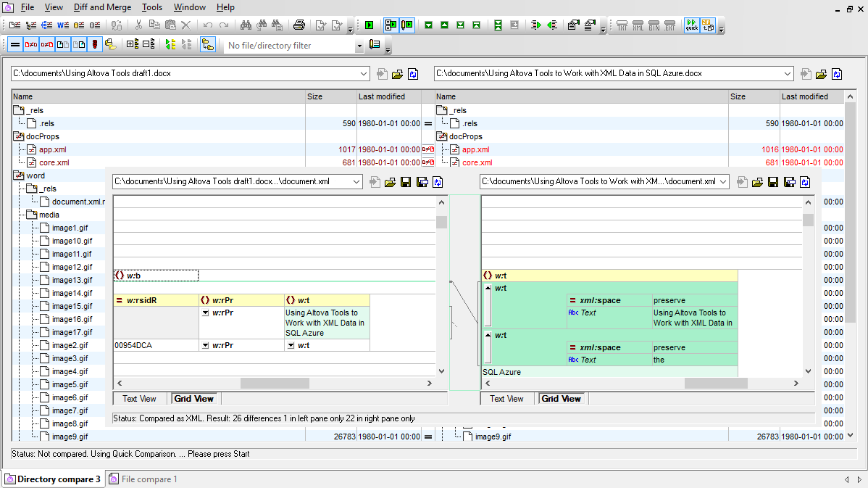Toggle Compare While Editing button
The image size is (868, 488).
407,25
